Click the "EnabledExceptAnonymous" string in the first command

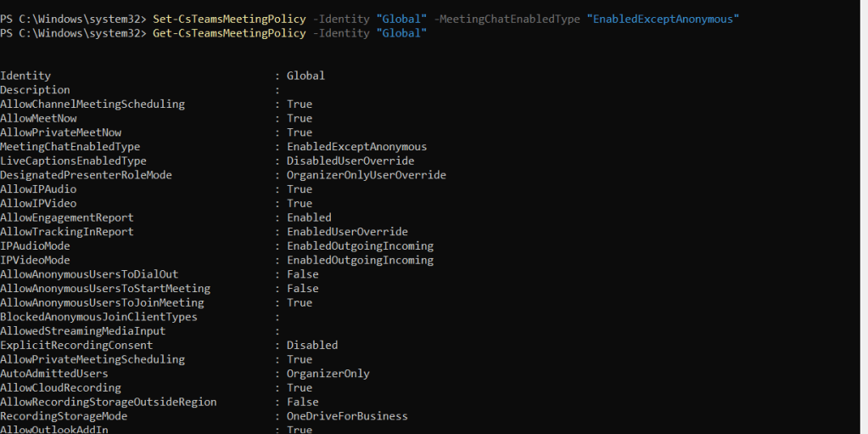(x=663, y=19)
